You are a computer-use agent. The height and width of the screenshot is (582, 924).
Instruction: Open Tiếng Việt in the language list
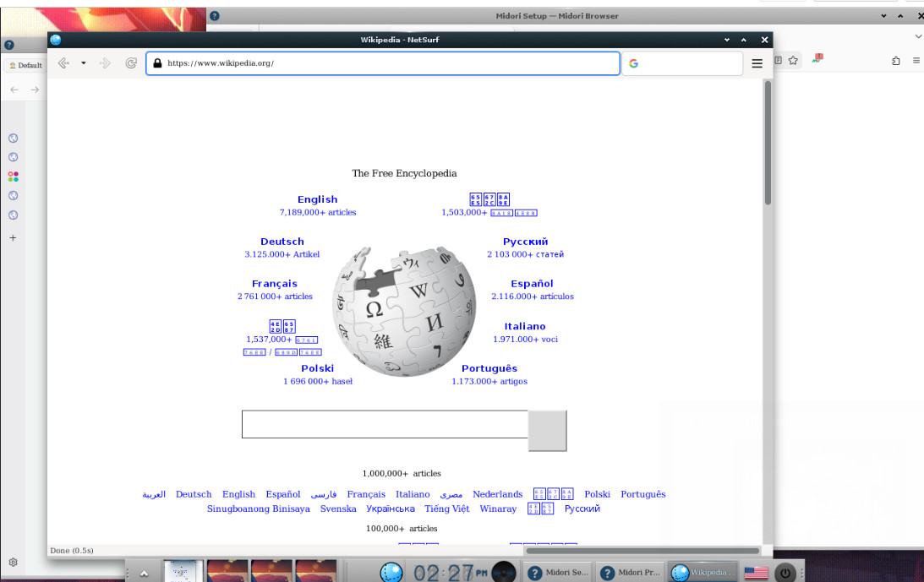tap(446, 509)
